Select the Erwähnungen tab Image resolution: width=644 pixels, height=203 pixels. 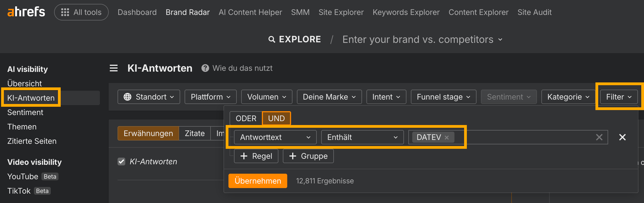pos(148,133)
